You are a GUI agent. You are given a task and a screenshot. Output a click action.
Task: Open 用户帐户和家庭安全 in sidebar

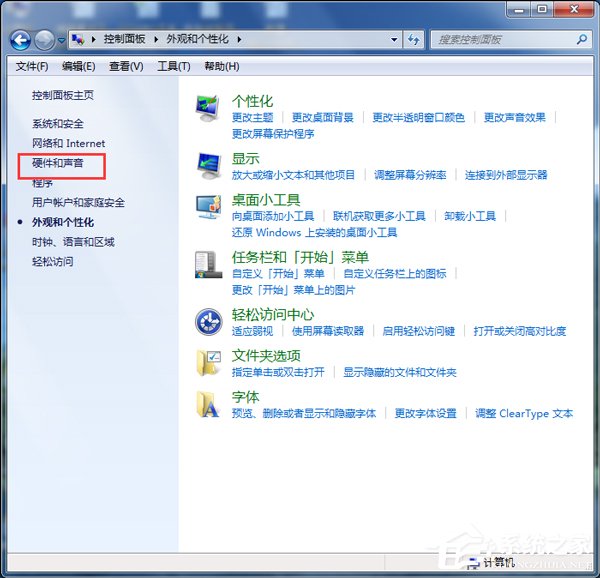(78, 203)
